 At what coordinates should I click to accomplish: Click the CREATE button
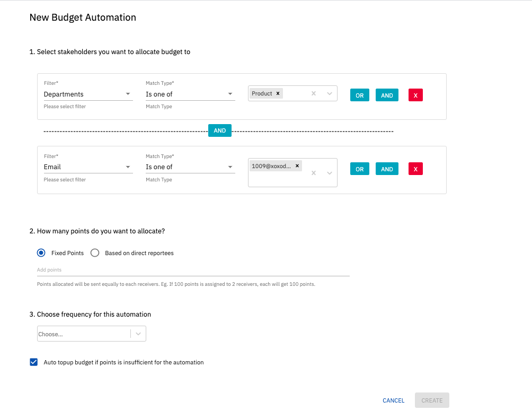[x=432, y=400]
